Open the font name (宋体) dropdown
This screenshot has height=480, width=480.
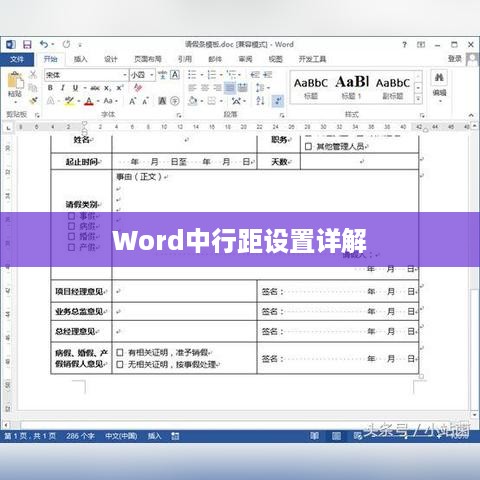click(125, 75)
